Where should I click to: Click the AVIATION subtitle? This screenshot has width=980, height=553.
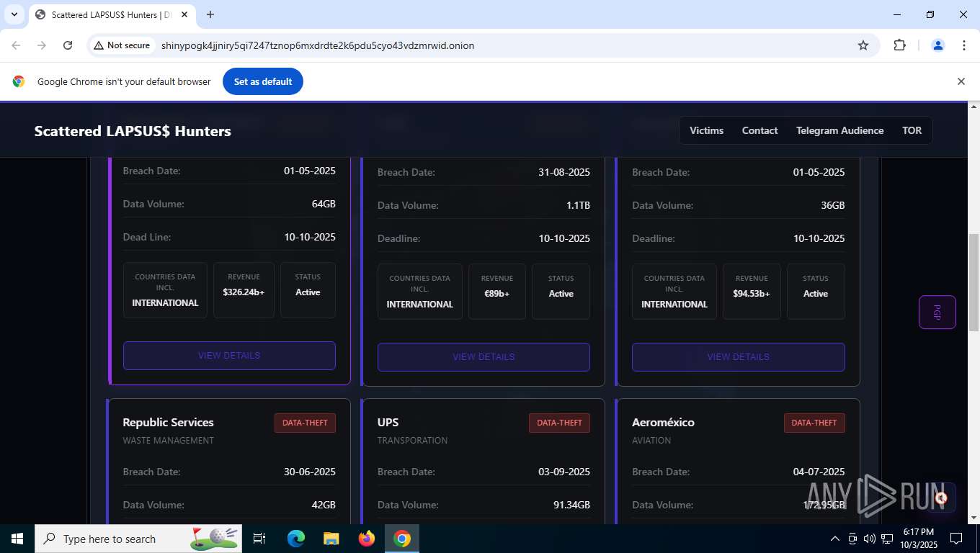651,441
